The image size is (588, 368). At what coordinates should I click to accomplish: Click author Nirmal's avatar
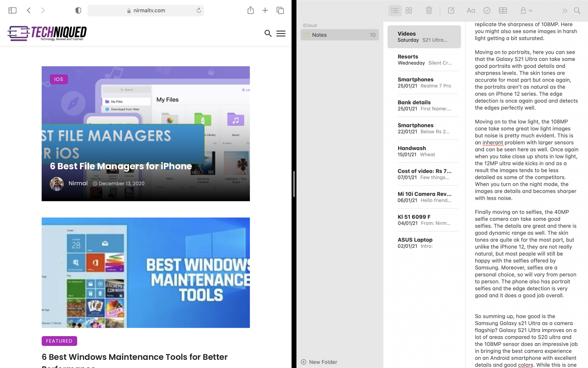tap(57, 184)
